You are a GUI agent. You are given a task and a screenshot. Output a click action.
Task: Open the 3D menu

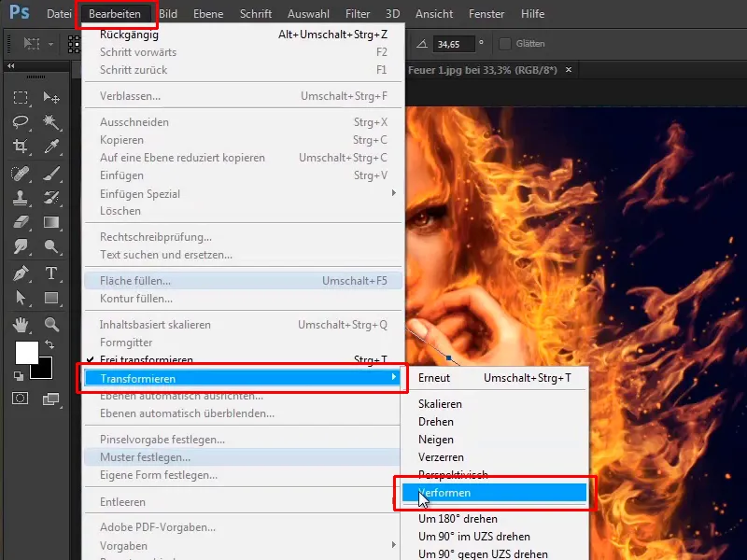[x=392, y=14]
